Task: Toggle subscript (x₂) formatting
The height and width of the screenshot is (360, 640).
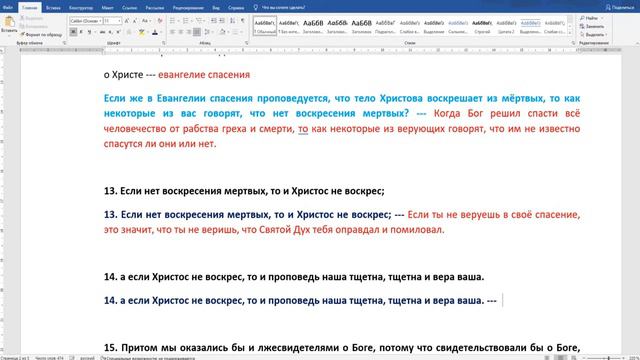Action: [x=111, y=32]
